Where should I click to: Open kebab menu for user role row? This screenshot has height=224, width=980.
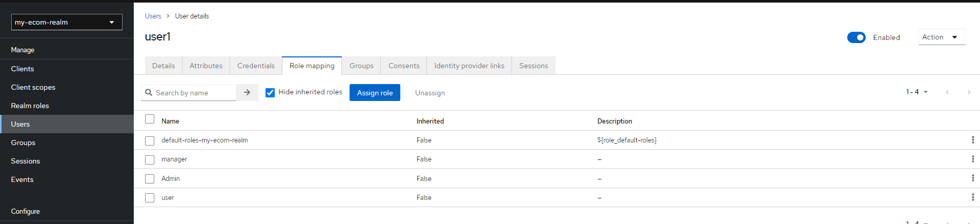[x=972, y=197]
